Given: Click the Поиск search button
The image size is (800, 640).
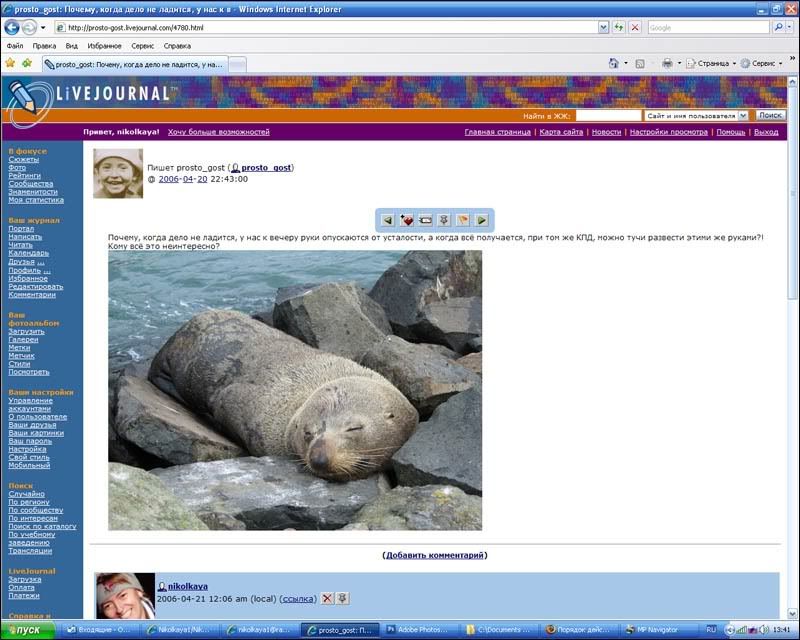Looking at the screenshot, I should (770, 115).
